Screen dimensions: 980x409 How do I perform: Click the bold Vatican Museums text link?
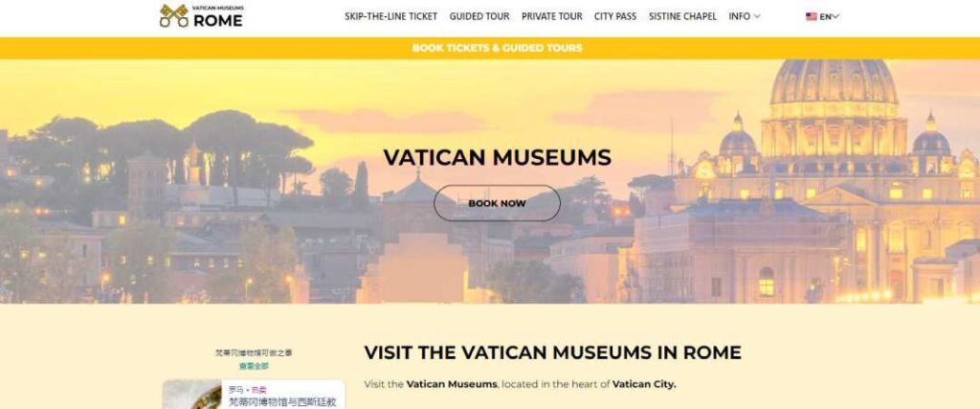coord(452,384)
